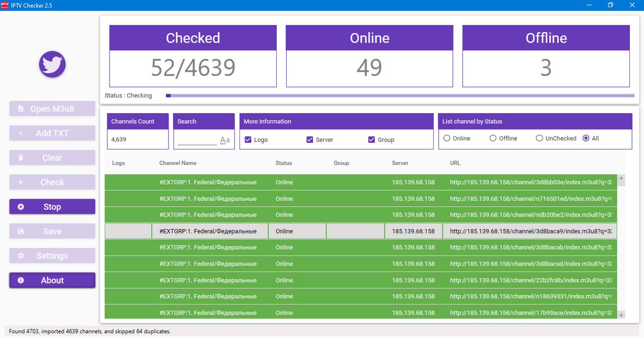This screenshot has height=338, width=644.
Task: Click the list scrollbar up arrow
Action: pyautogui.click(x=621, y=179)
